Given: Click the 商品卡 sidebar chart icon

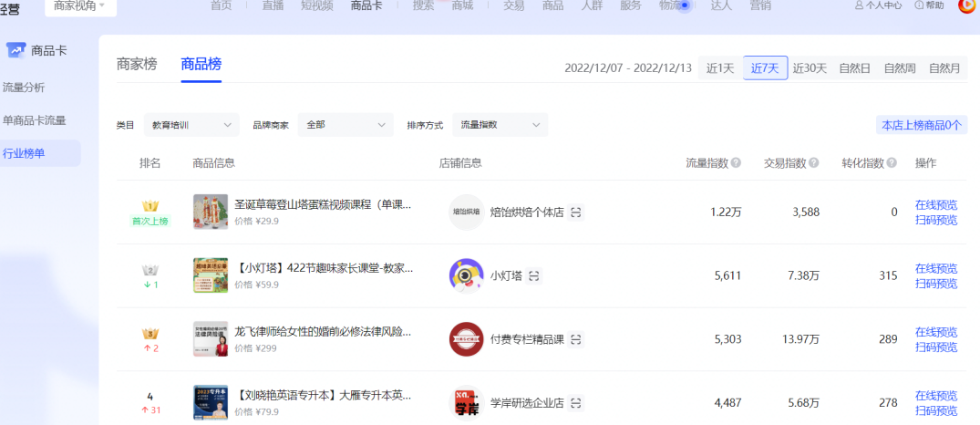Looking at the screenshot, I should coord(15,51).
